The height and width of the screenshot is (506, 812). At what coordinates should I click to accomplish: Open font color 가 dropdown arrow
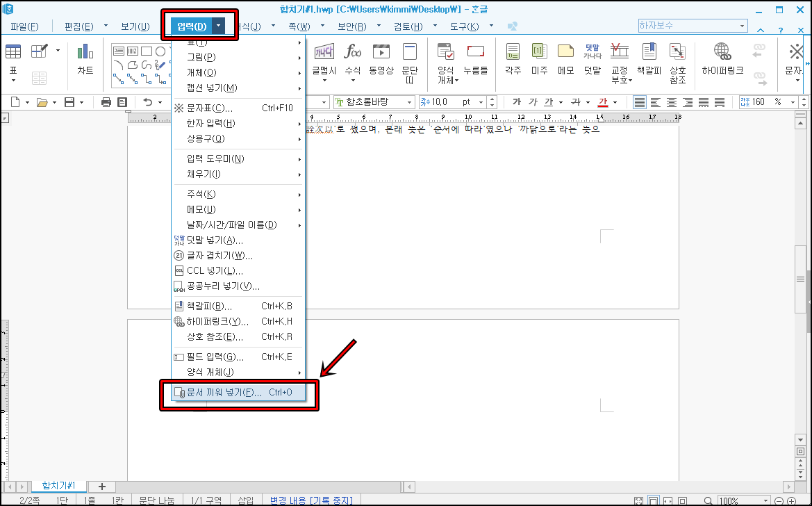615,102
